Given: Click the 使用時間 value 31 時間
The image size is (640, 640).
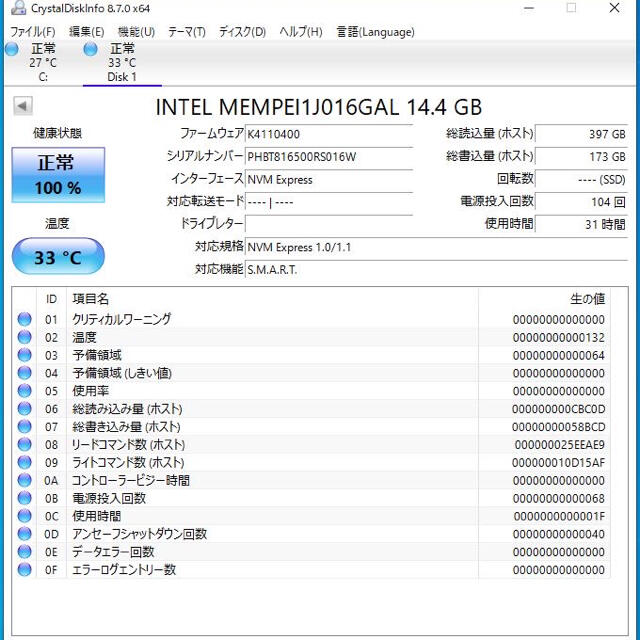Looking at the screenshot, I should tap(581, 224).
